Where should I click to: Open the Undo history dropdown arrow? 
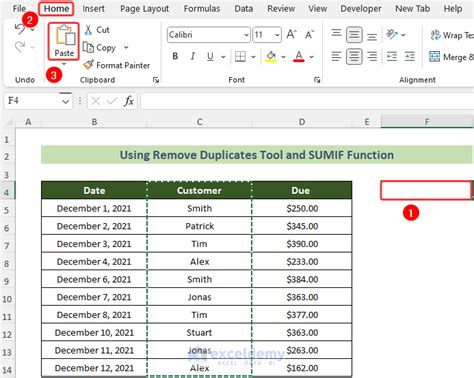pos(33,30)
